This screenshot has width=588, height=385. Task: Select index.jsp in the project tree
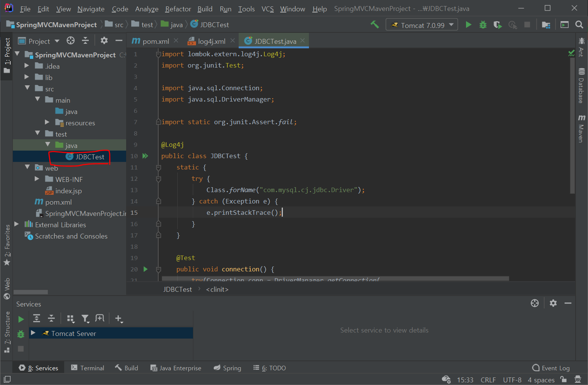tap(68, 191)
